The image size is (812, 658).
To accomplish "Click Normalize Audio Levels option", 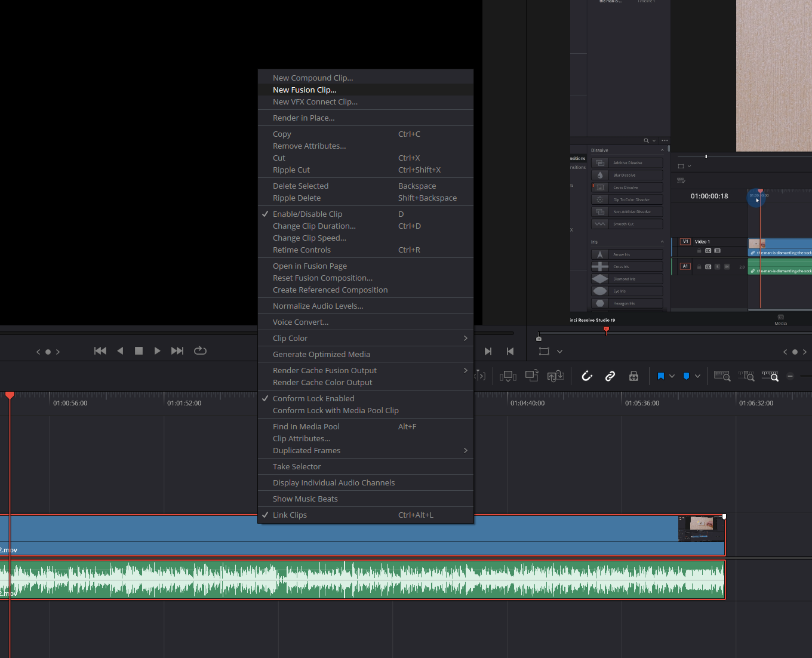I will [318, 306].
